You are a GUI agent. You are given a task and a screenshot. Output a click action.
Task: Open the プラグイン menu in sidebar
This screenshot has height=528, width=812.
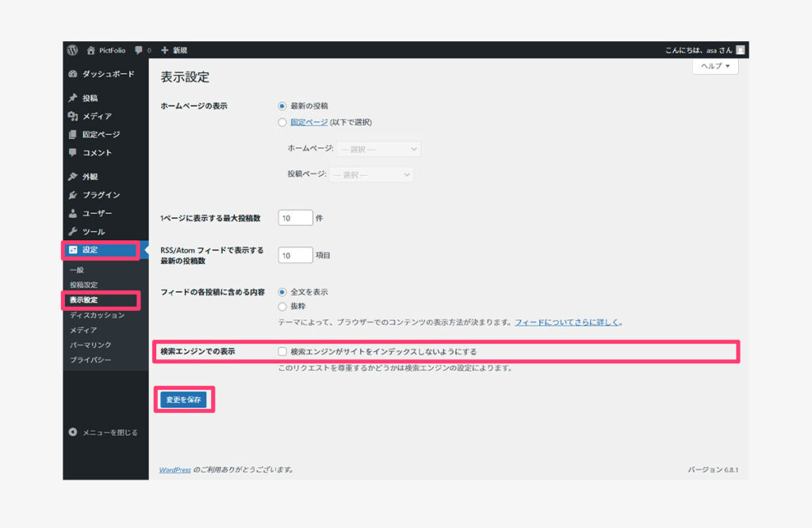pyautogui.click(x=101, y=195)
